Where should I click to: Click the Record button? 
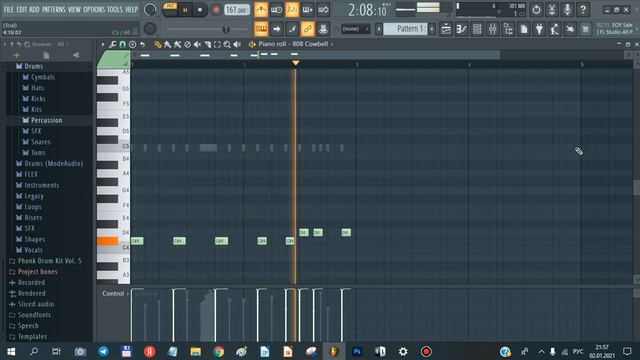(x=216, y=10)
